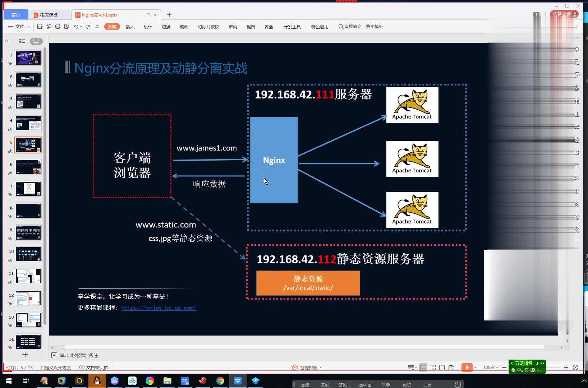
Task: Open the https://enjoy.ke.qq.com/ link on slide
Action: click(x=159, y=308)
